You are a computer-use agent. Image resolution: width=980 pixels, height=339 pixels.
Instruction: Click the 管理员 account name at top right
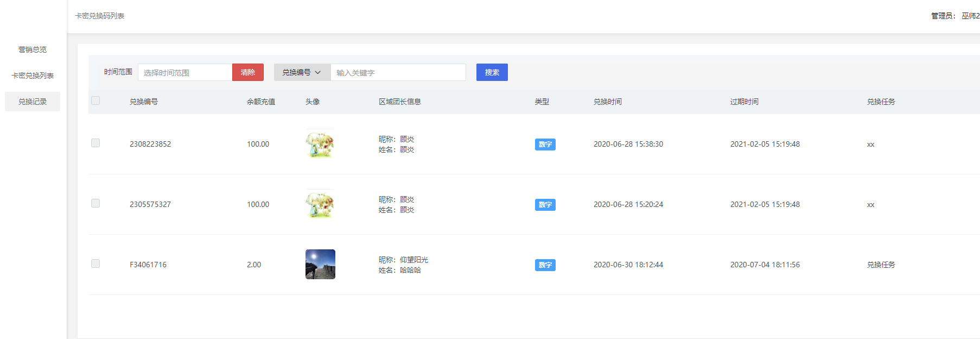pyautogui.click(x=969, y=16)
